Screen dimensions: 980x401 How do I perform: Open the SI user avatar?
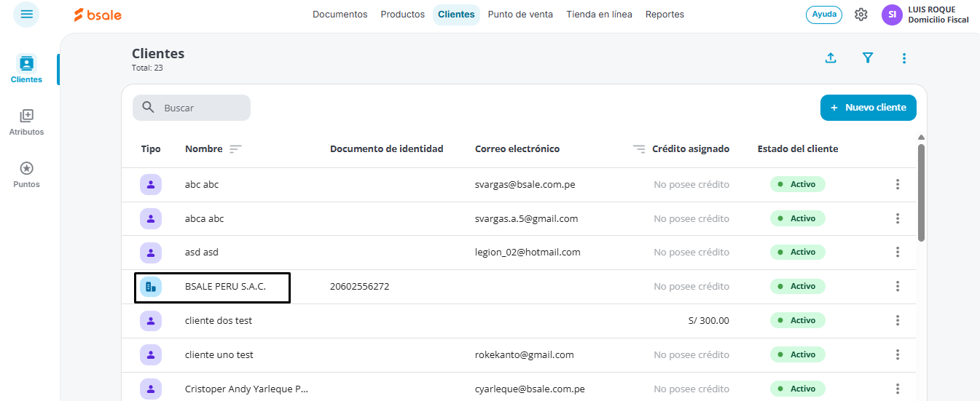click(x=892, y=15)
